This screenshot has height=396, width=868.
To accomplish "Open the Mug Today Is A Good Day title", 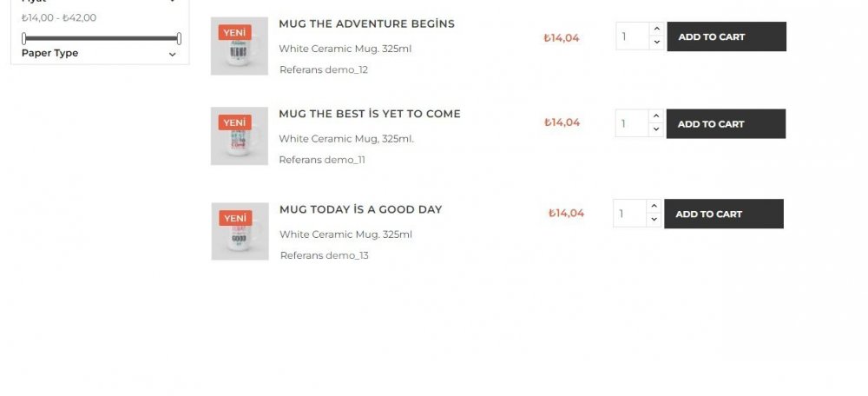I will [x=360, y=209].
